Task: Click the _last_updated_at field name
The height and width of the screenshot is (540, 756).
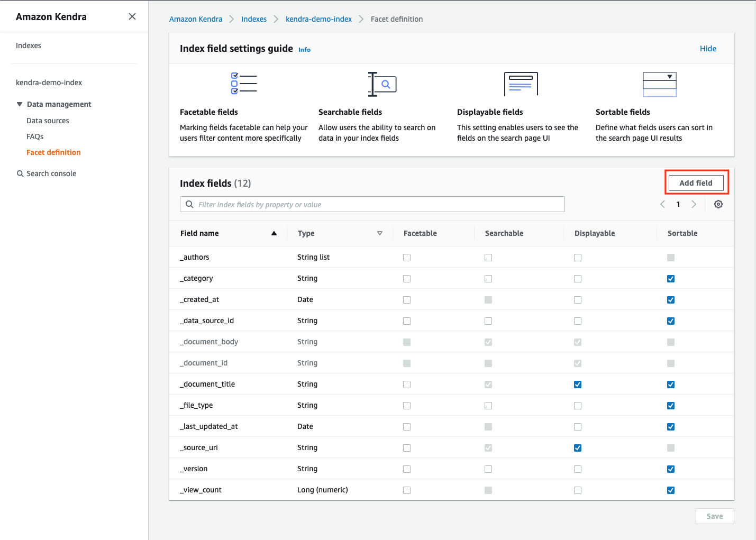Action: tap(209, 426)
